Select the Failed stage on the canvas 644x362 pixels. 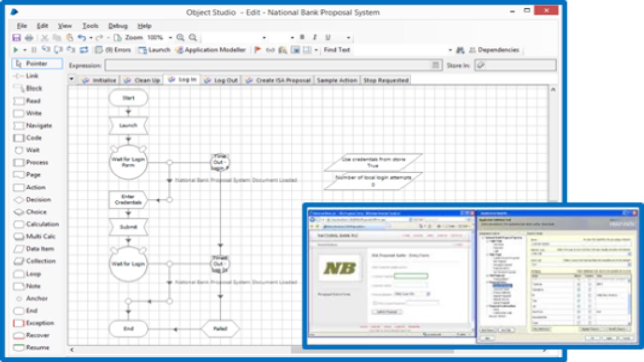(220, 329)
